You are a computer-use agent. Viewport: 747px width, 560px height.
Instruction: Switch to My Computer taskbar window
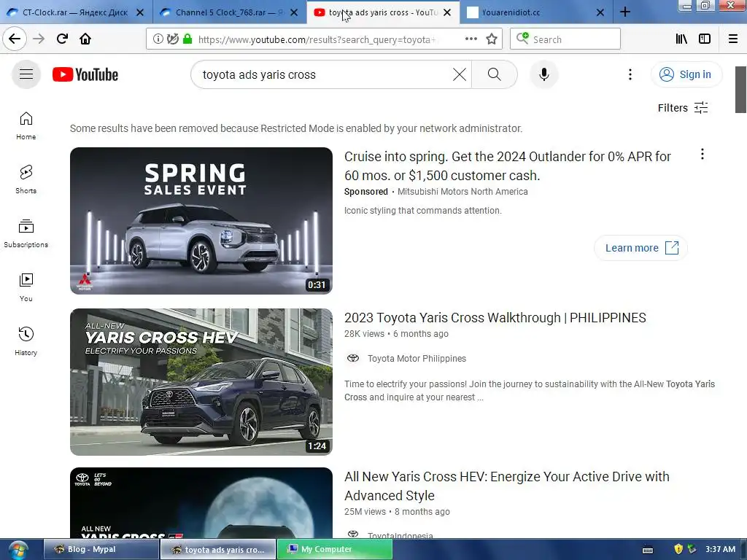(x=335, y=549)
